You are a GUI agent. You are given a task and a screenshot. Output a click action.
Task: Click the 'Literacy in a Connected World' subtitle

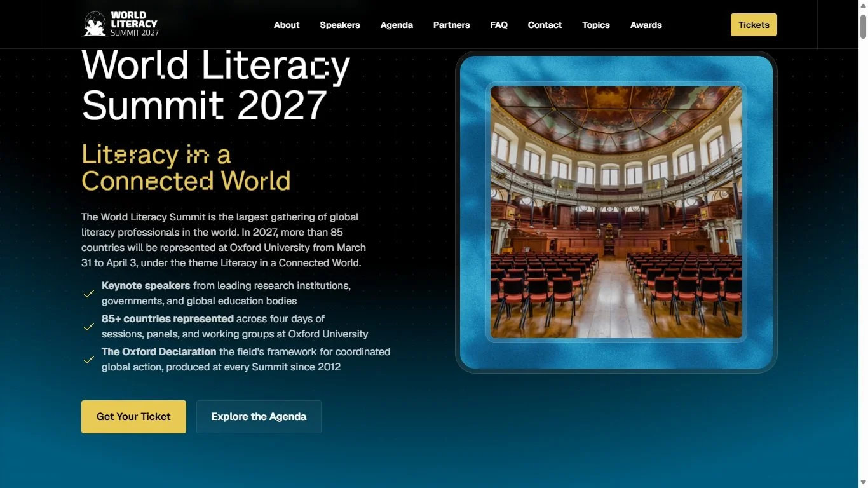[186, 168]
